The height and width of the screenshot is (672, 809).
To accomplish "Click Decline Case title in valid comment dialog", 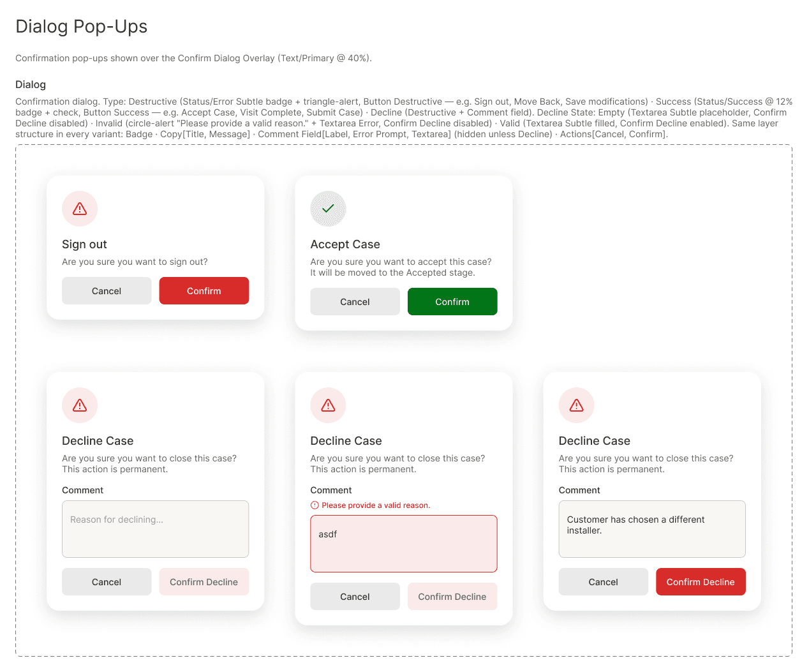I will 594,441.
